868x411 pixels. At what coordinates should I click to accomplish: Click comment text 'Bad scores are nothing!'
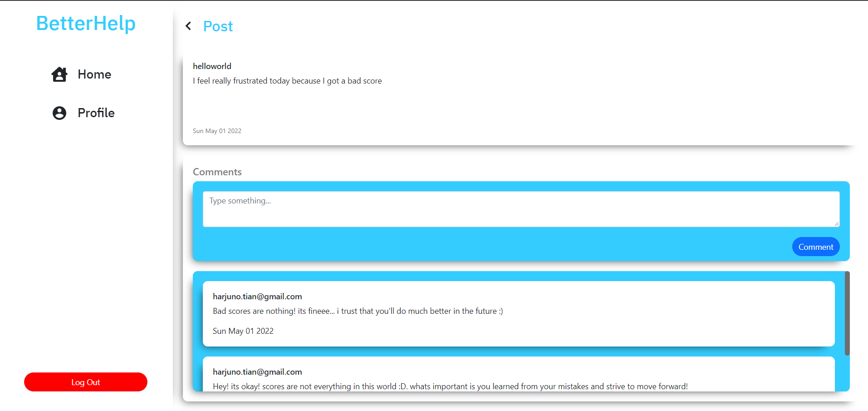click(358, 311)
